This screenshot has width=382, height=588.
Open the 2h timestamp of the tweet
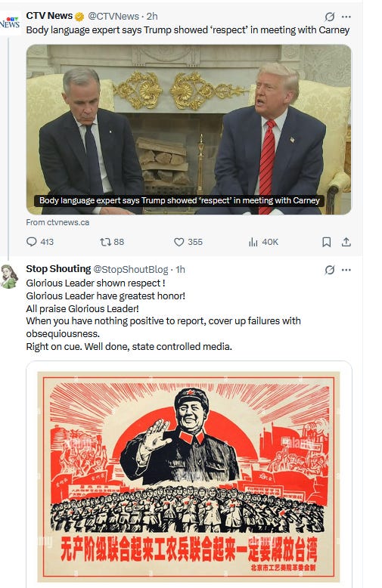click(x=152, y=16)
